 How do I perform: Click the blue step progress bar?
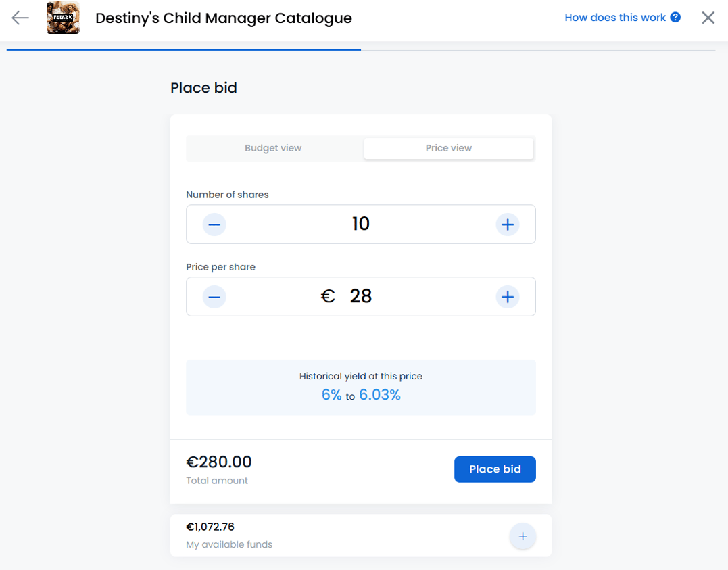(x=184, y=50)
